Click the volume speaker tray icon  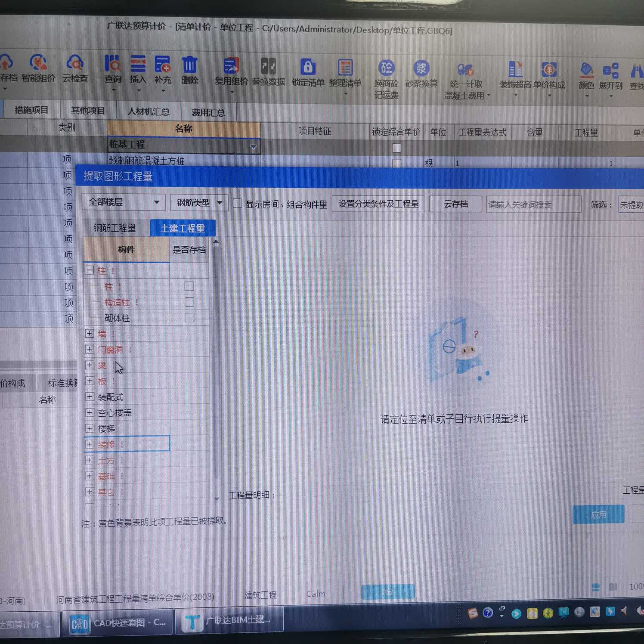pyautogui.click(x=624, y=610)
